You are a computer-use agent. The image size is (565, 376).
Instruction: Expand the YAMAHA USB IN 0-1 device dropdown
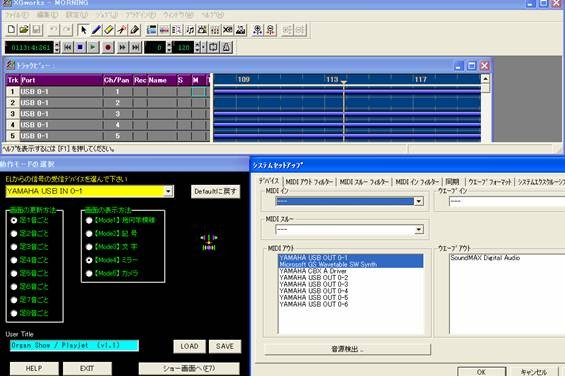pyautogui.click(x=168, y=191)
